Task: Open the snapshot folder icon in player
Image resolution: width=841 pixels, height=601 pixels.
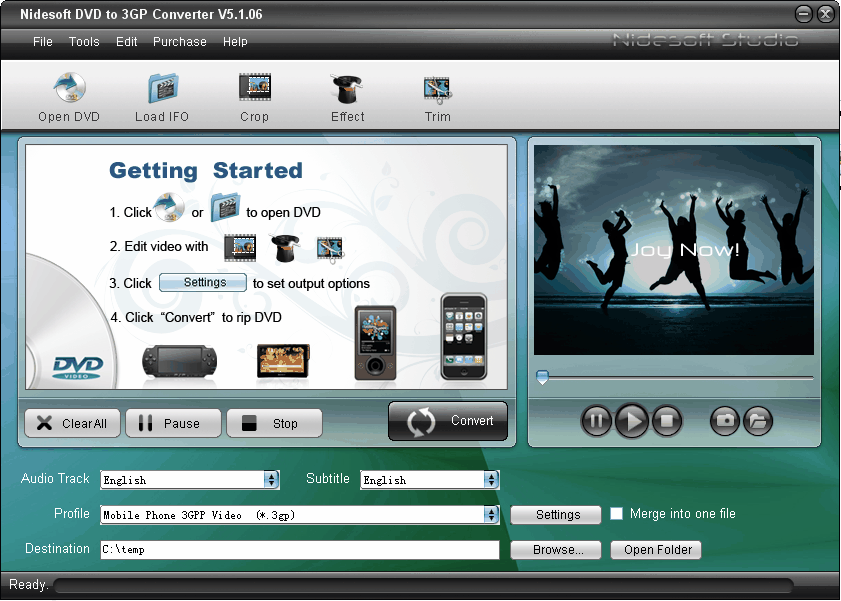Action: (x=758, y=421)
